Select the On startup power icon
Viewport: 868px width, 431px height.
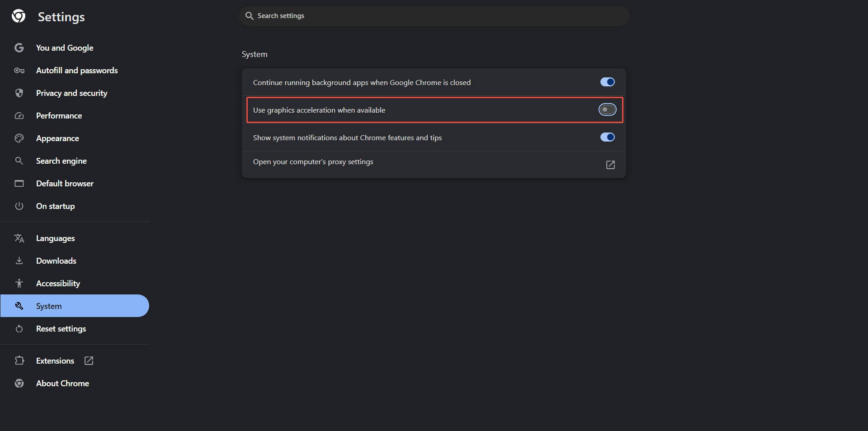(x=19, y=206)
